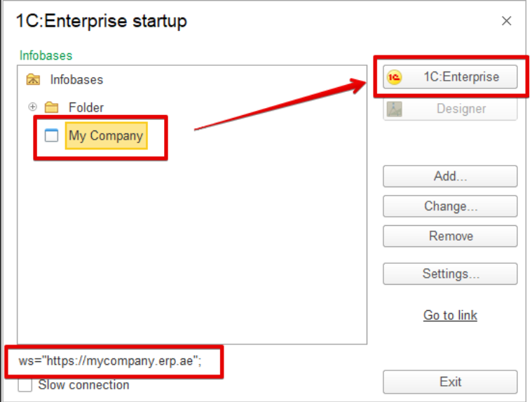Click the Designer compass icon
This screenshot has width=532, height=402.
coord(394,109)
